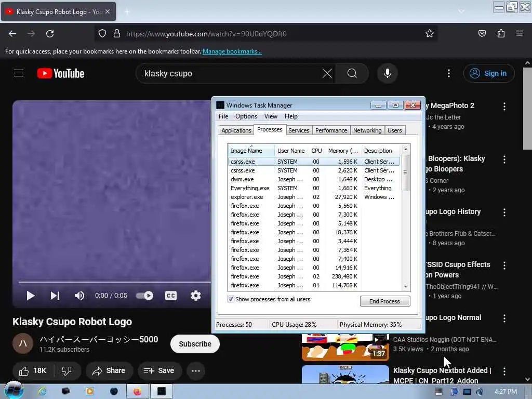Mute the video volume speaker
The image size is (532, 399).
79,296
